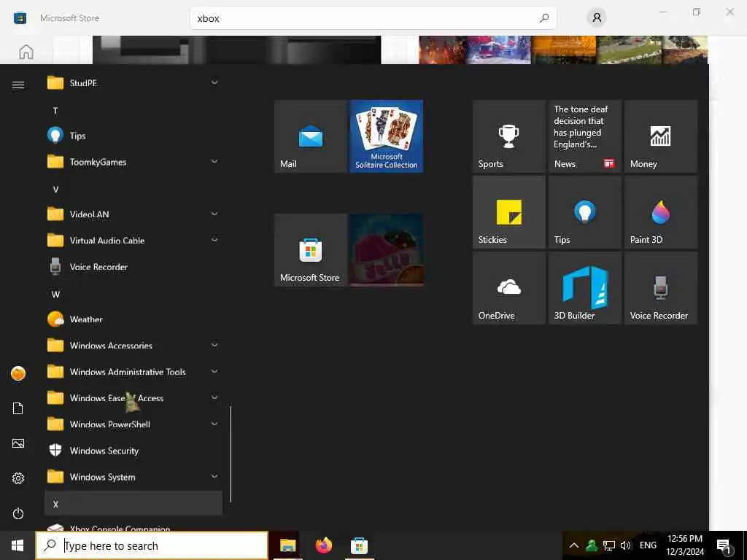Click the Microsoft Store search field with xbox

tap(373, 18)
